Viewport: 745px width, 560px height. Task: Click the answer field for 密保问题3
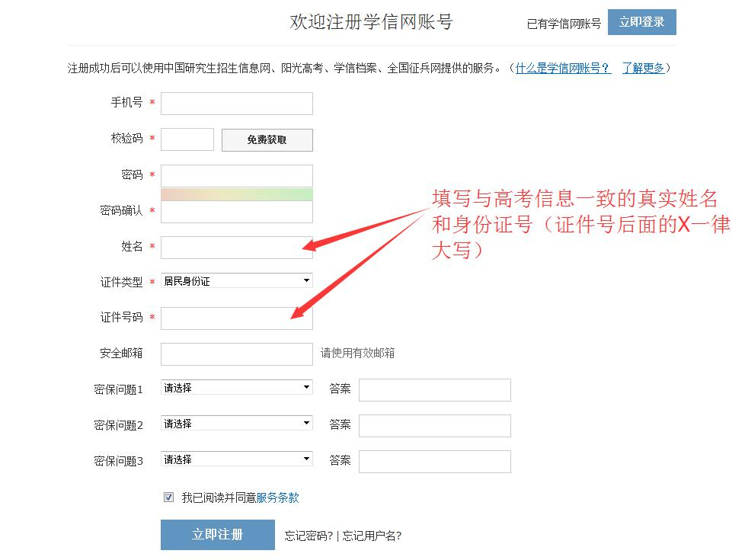434,462
